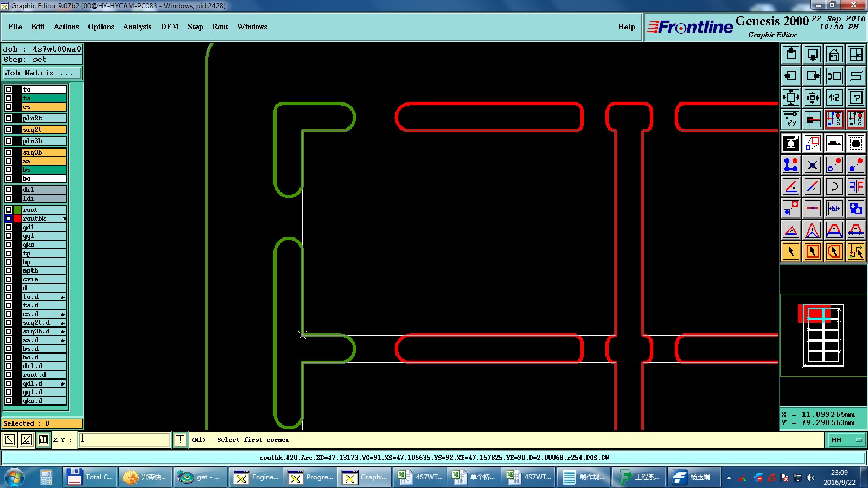Click the X Y coordinate input field
The width and height of the screenshot is (868, 488).
point(125,440)
